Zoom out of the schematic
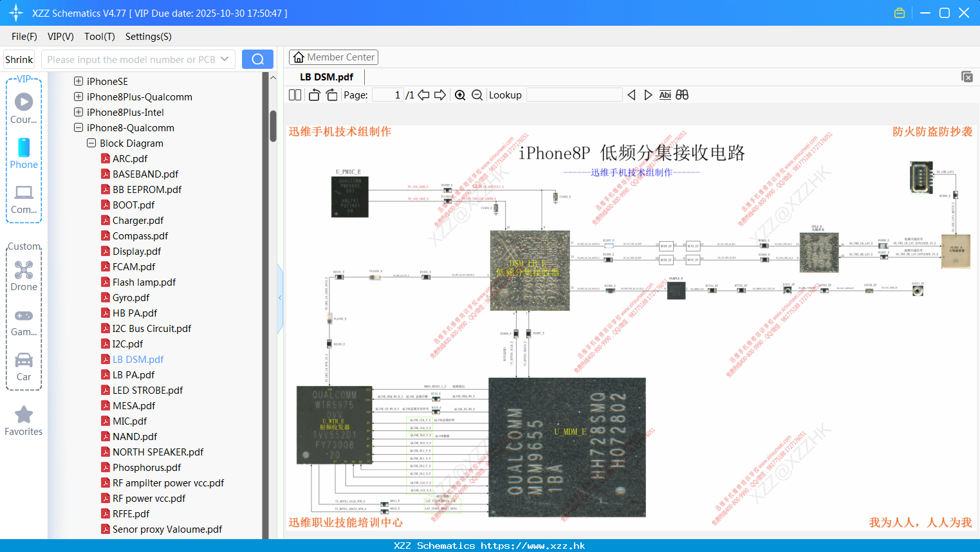Viewport: 980px width, 552px height. point(477,95)
